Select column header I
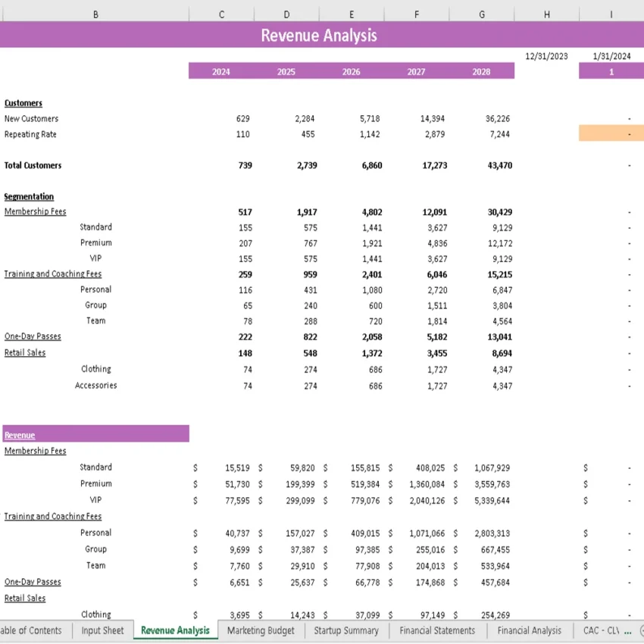644x644 pixels. click(611, 14)
